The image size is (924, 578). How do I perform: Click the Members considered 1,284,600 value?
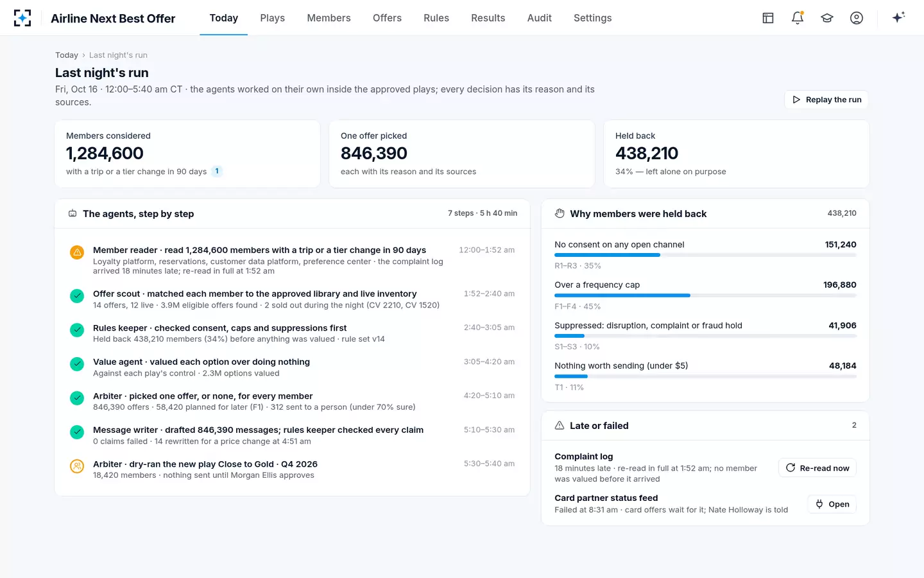point(105,153)
